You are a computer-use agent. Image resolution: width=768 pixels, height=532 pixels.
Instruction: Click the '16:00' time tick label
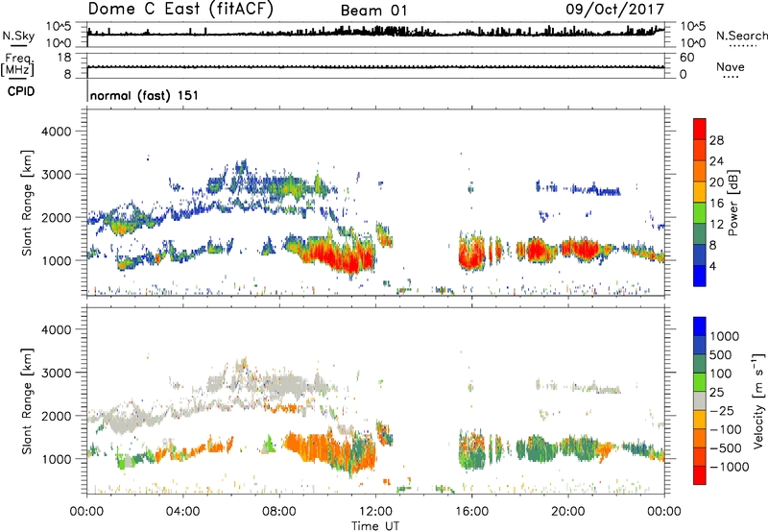click(471, 512)
